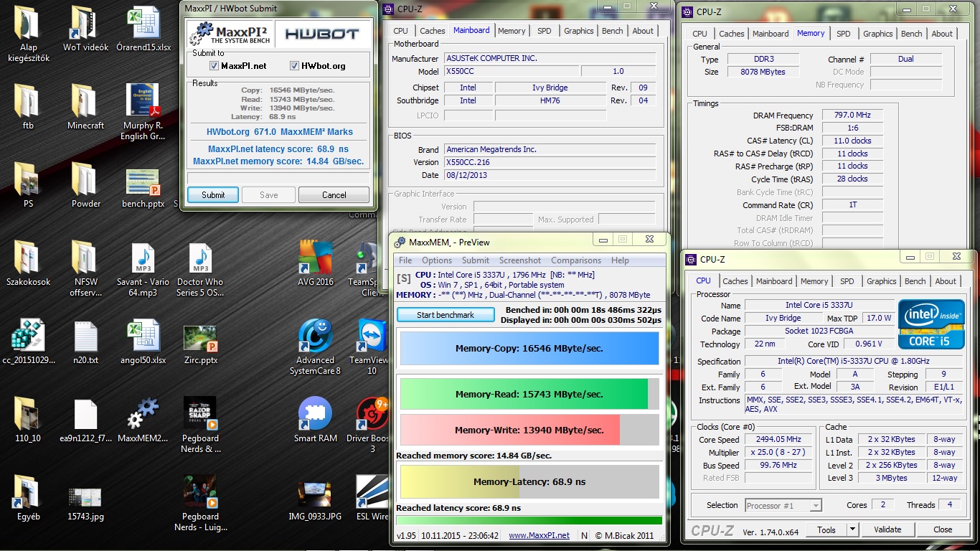Image resolution: width=980 pixels, height=551 pixels.
Task: Click Submit in HWbot Submit dialog
Action: [213, 194]
